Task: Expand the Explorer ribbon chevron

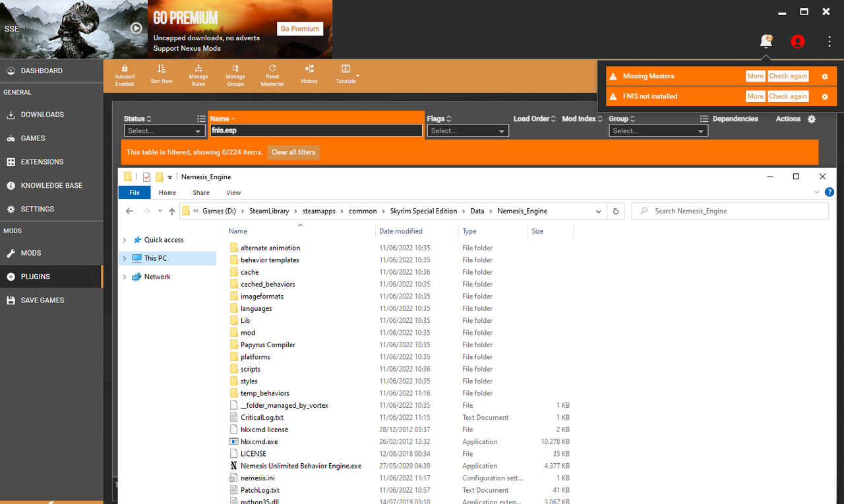Action: click(817, 192)
